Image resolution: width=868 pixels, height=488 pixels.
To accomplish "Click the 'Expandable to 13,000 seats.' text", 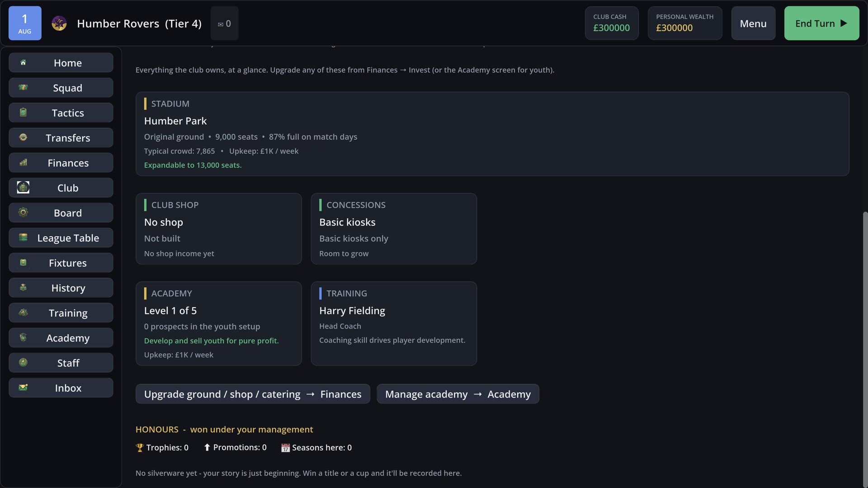I will [193, 165].
